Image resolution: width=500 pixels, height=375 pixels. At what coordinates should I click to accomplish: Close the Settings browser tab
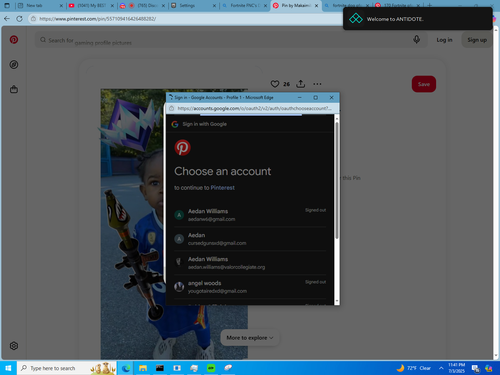coord(214,6)
